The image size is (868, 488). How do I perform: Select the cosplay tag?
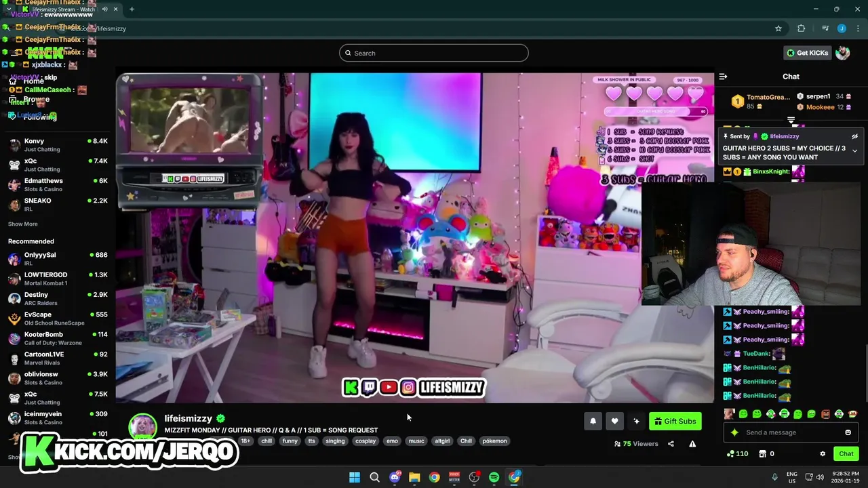[366, 441]
